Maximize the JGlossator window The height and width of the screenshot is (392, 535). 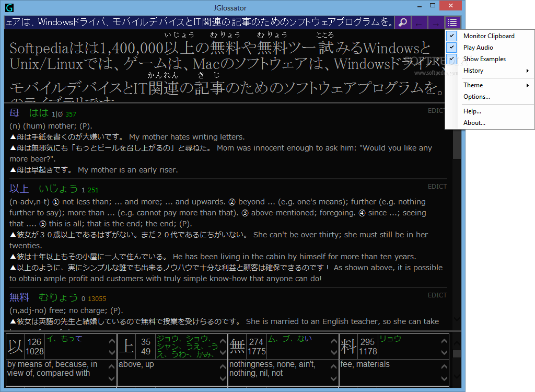432,6
